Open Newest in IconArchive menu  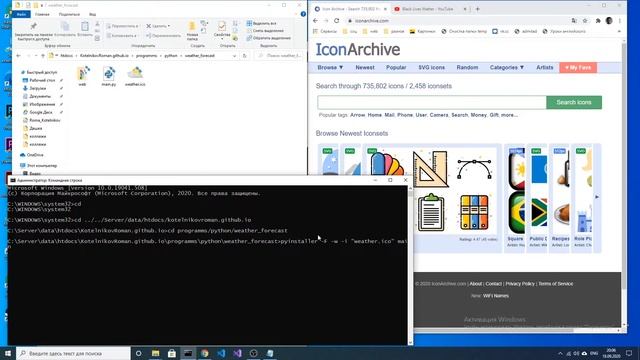[x=364, y=67]
